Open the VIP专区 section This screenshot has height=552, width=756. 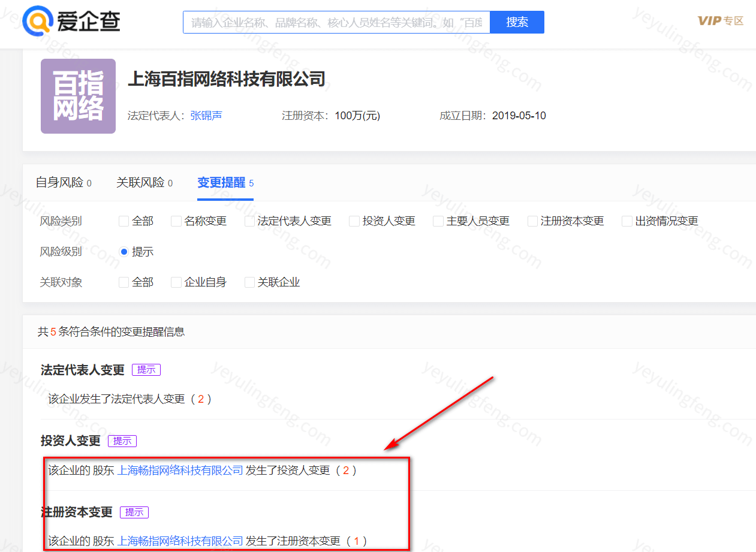point(720,21)
